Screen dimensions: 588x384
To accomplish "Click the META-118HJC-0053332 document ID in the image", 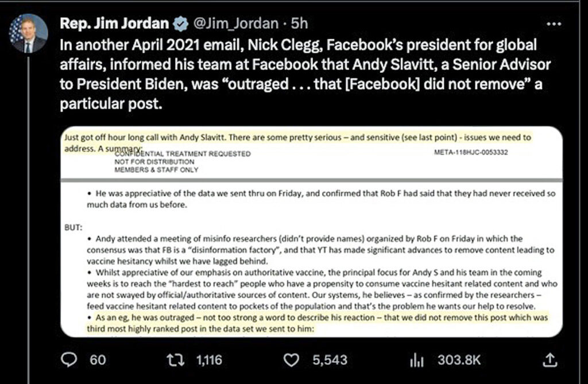I will 473,153.
